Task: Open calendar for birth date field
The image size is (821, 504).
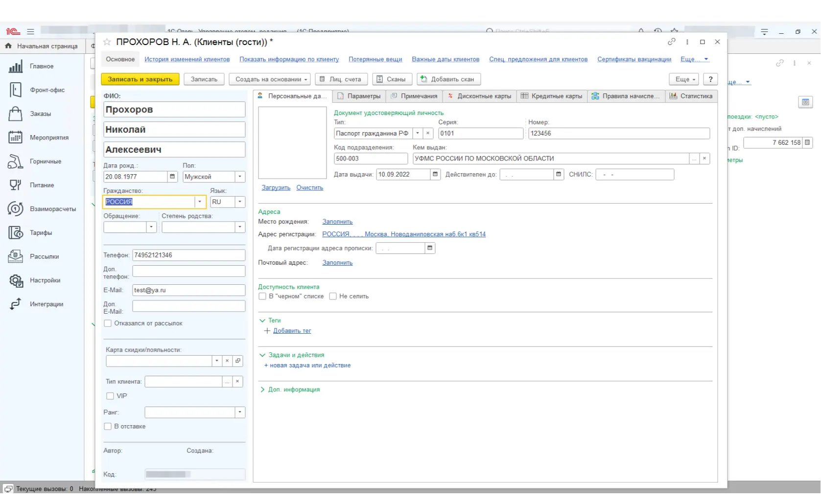Action: point(172,177)
